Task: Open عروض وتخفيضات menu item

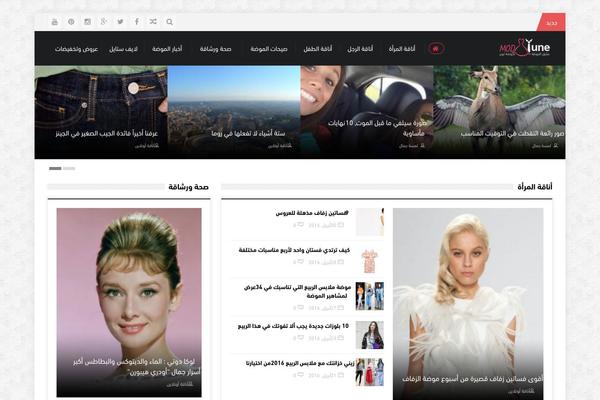Action: point(77,49)
